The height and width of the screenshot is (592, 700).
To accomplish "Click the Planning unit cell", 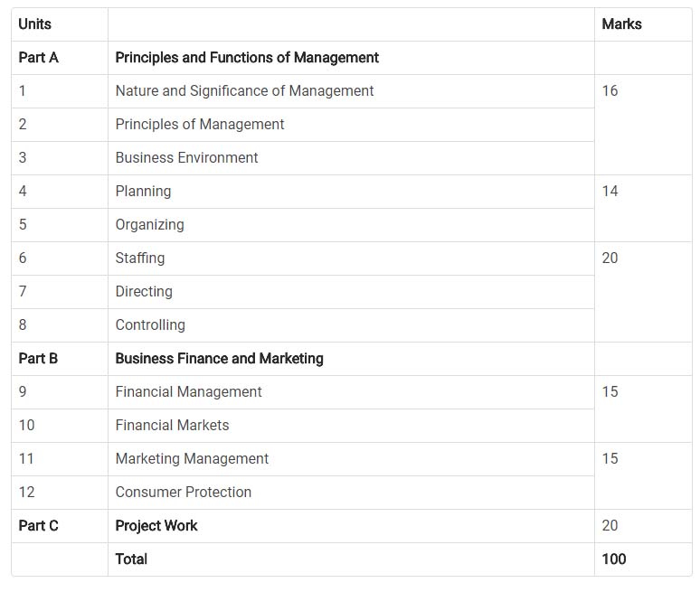I will pos(143,192).
